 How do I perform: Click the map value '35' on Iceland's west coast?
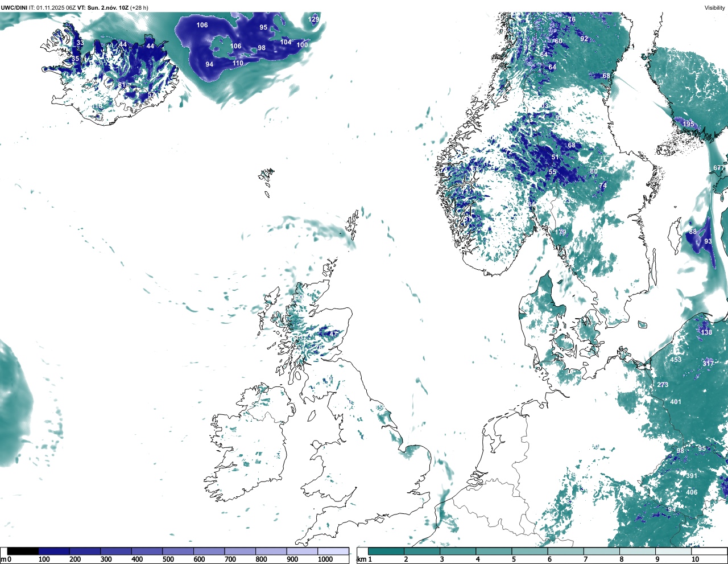click(75, 59)
